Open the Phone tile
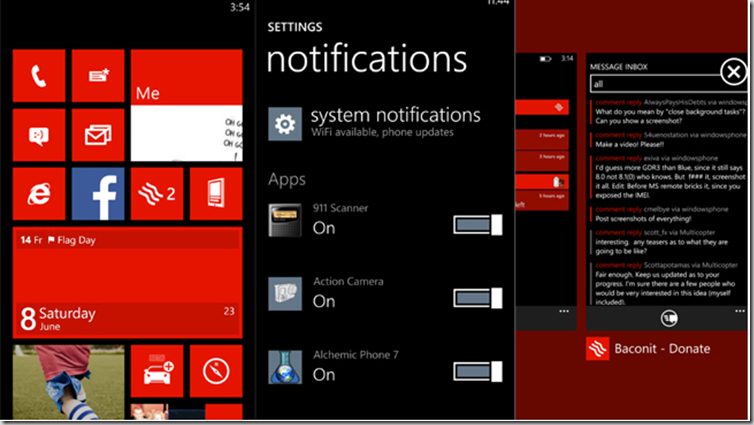Image resolution: width=754 pixels, height=425 pixels. pyautogui.click(x=39, y=75)
